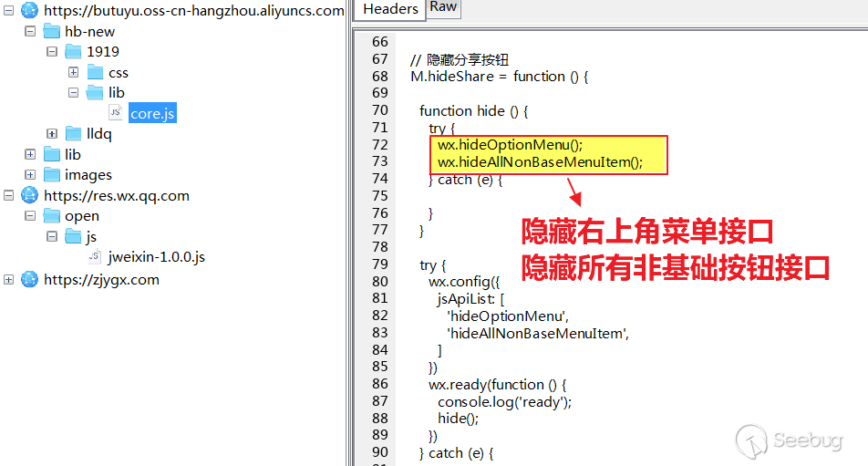Click code line 'wx.config({'

point(464,282)
